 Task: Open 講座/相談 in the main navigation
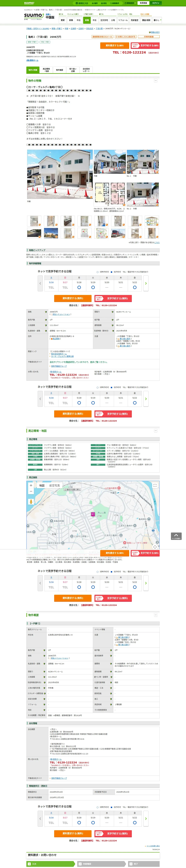point(146,20)
